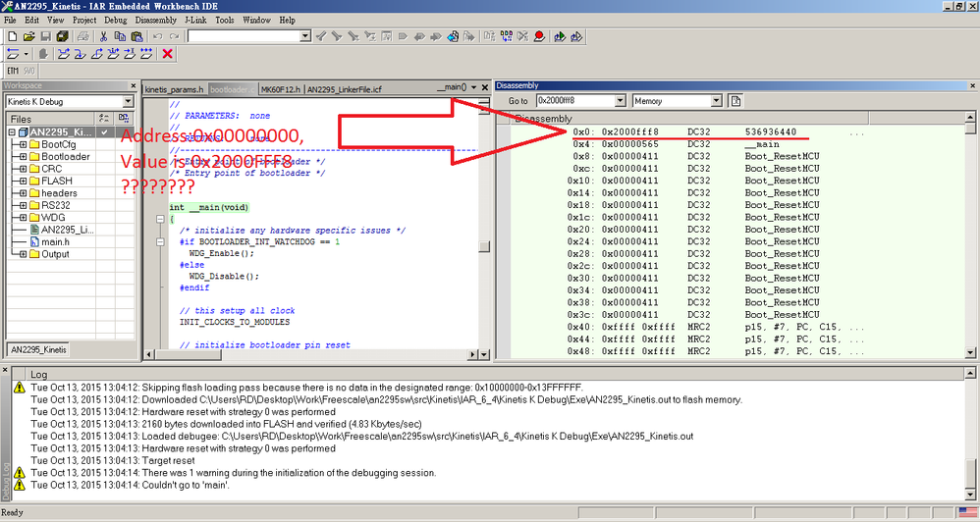Click the editor horizontal scrollbar

tap(310, 354)
